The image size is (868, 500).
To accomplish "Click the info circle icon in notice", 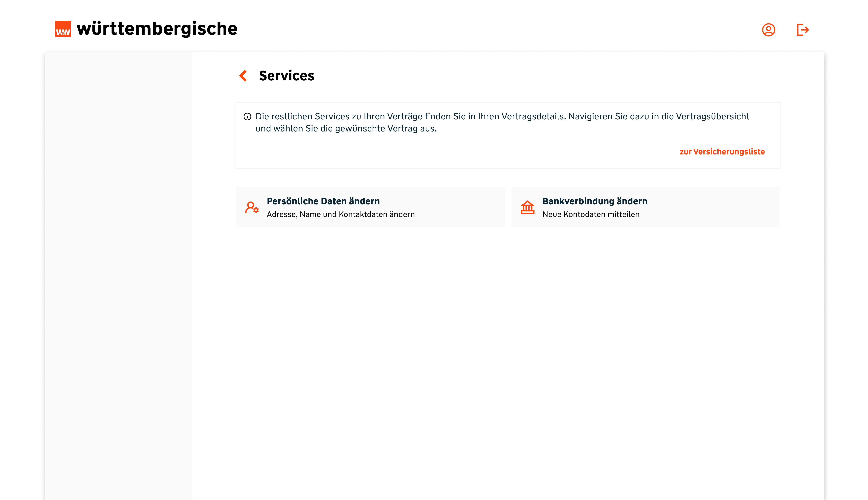I will 247,116.
